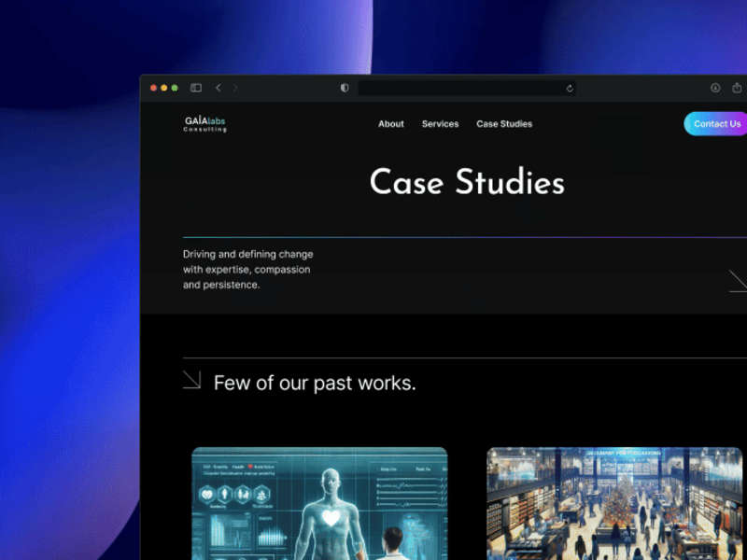Viewport: 747px width, 560px height.
Task: Click the browser address bar
Action: click(x=467, y=88)
